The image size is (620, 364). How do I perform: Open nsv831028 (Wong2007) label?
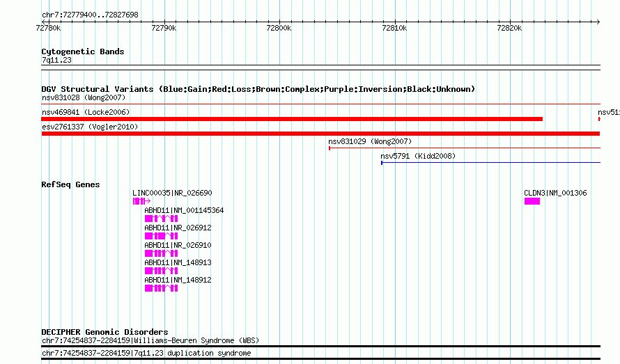coord(84,97)
